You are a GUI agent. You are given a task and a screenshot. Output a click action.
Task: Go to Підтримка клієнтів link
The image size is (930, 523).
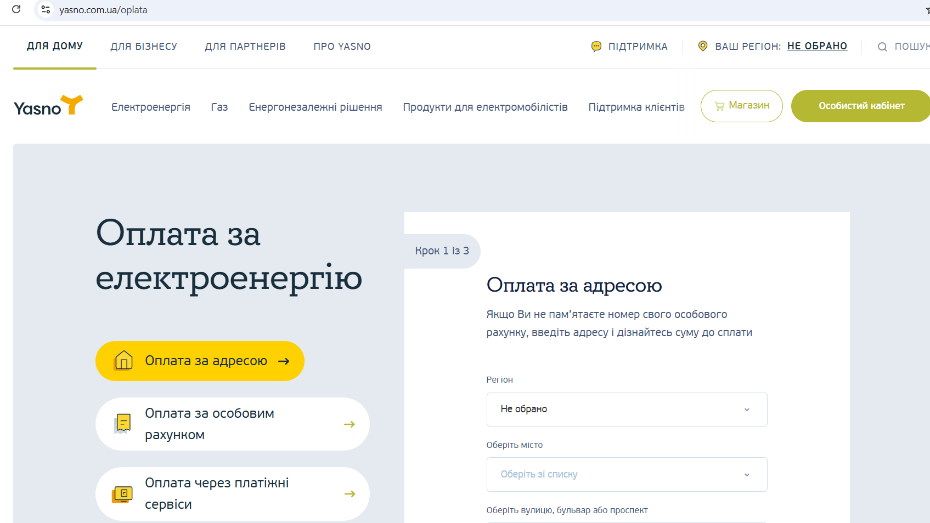(x=636, y=107)
